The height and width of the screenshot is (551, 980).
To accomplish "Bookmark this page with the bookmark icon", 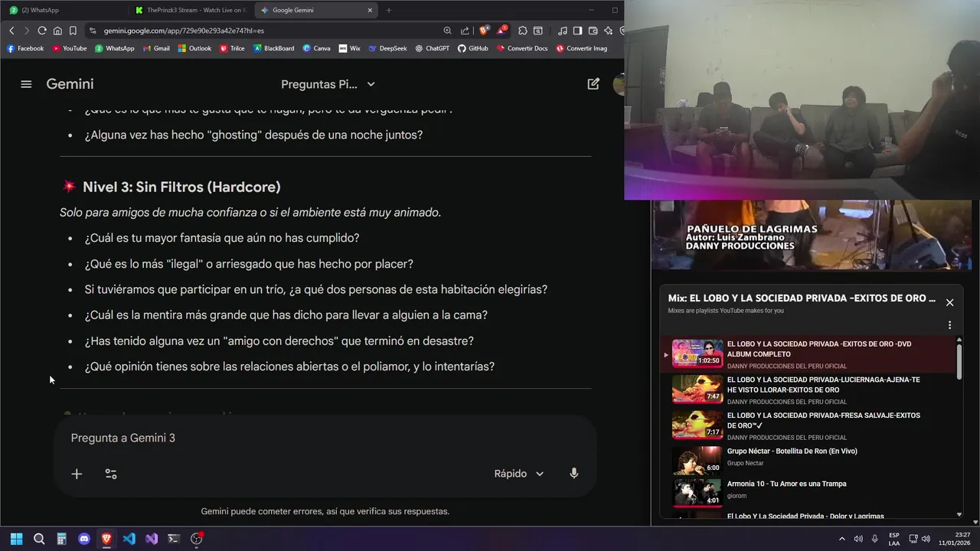I will click(x=73, y=31).
